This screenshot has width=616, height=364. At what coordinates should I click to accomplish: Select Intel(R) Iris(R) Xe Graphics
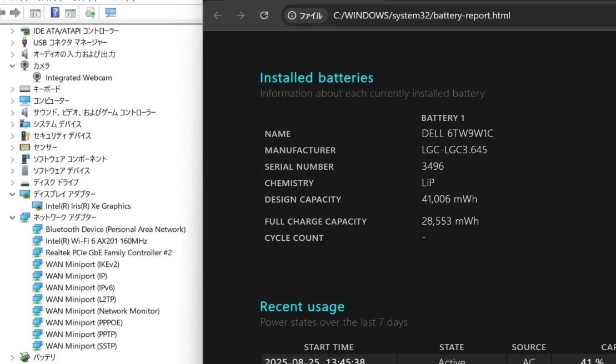point(88,206)
